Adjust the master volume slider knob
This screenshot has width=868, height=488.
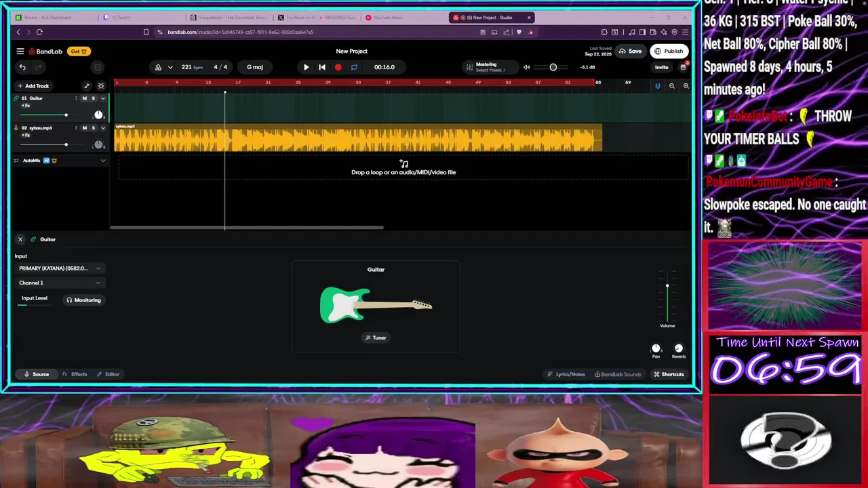coord(553,67)
